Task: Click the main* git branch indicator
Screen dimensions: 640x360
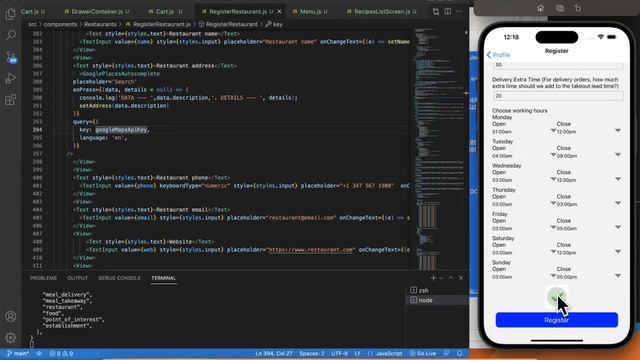Action: [18, 353]
